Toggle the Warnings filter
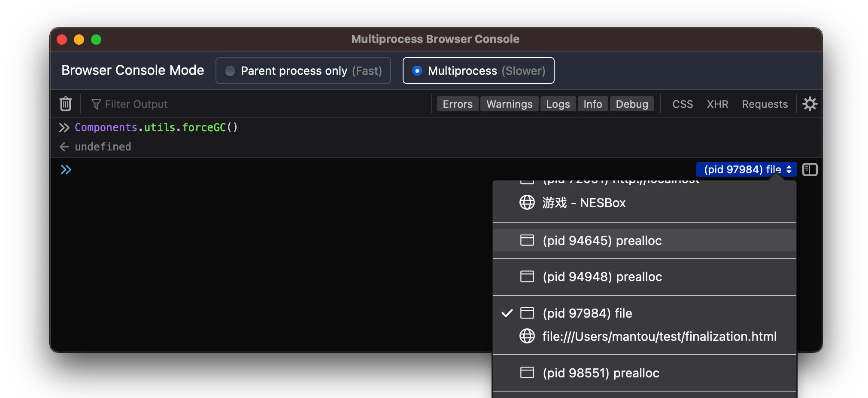The width and height of the screenshot is (868, 398). [509, 104]
